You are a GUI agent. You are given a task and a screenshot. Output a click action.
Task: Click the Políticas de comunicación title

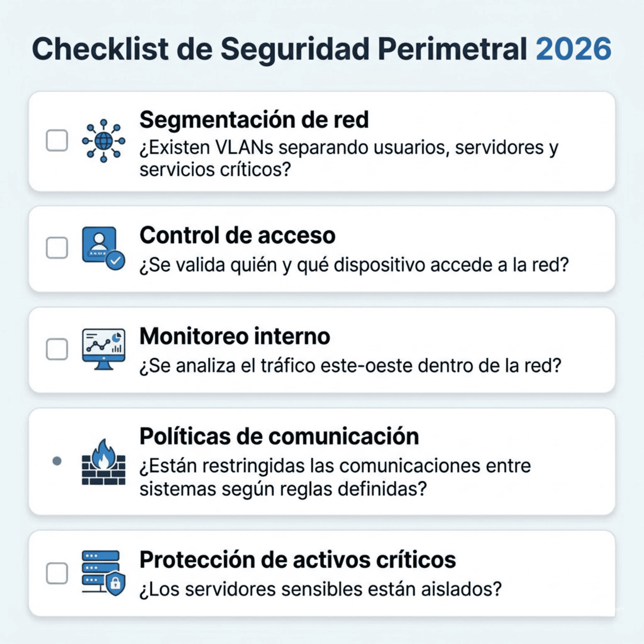point(279,436)
